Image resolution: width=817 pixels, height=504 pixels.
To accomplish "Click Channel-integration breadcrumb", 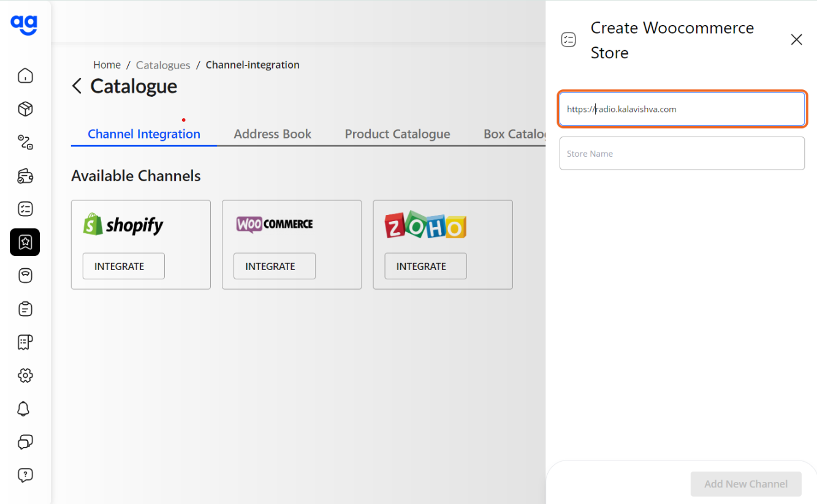I will click(253, 65).
